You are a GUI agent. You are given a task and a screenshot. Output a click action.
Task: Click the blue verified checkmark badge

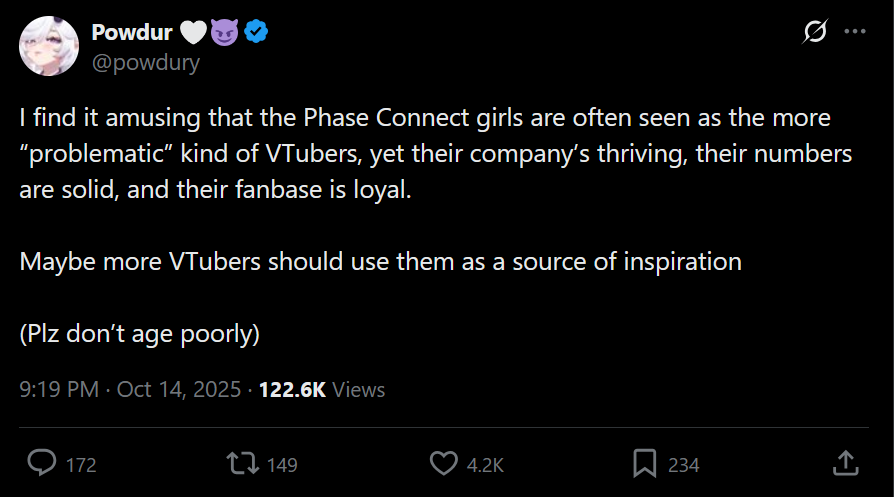pos(257,33)
